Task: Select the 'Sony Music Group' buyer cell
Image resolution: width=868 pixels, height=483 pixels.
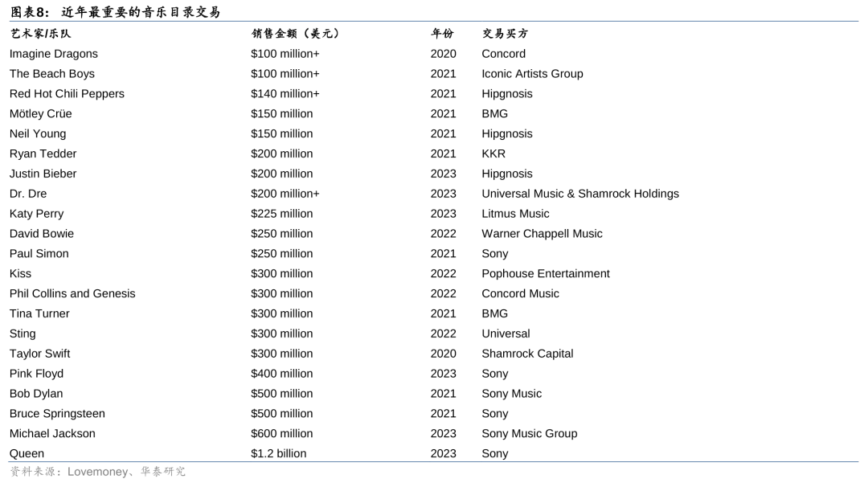Action: coord(529,433)
